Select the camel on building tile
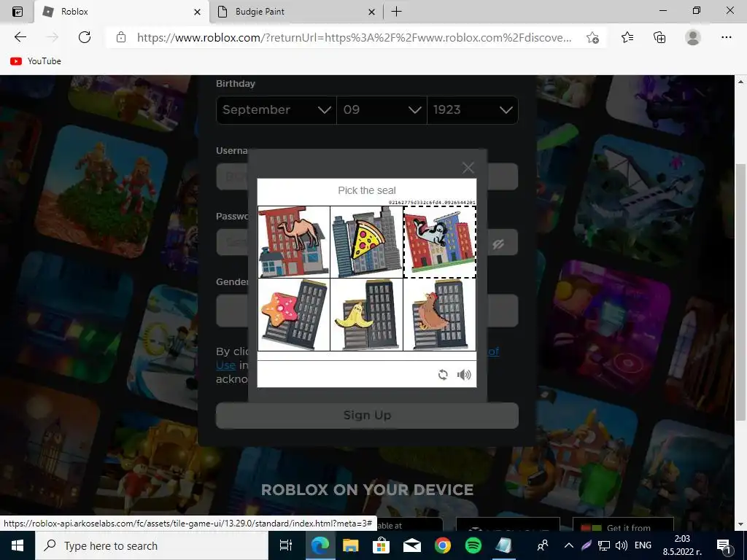 294,242
